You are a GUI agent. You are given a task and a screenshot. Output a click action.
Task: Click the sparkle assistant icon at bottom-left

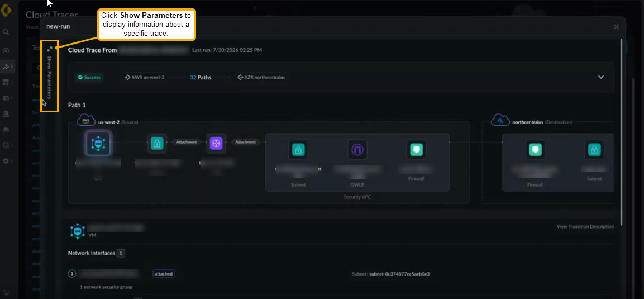6,293
